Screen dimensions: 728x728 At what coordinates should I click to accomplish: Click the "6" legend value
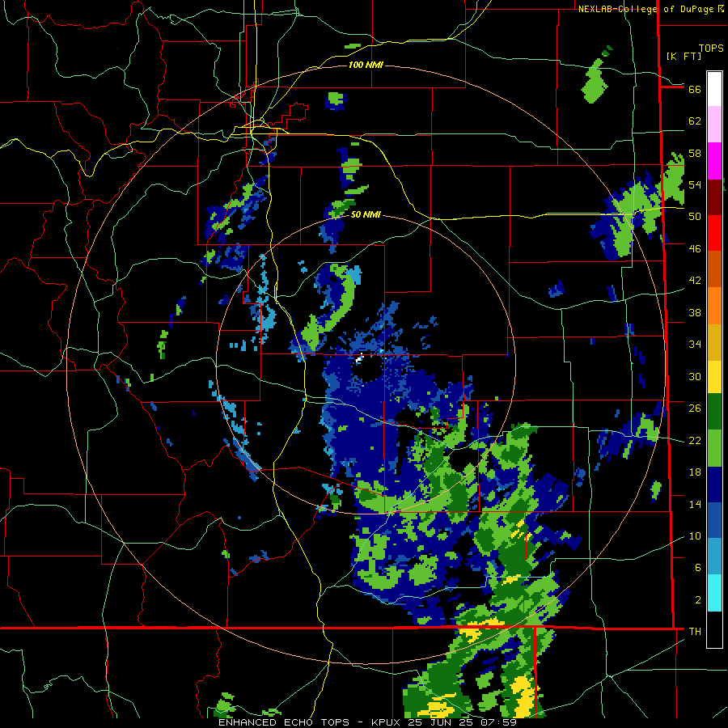coord(698,568)
